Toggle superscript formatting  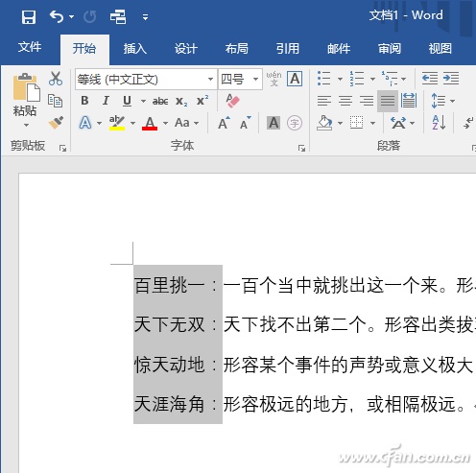point(202,101)
